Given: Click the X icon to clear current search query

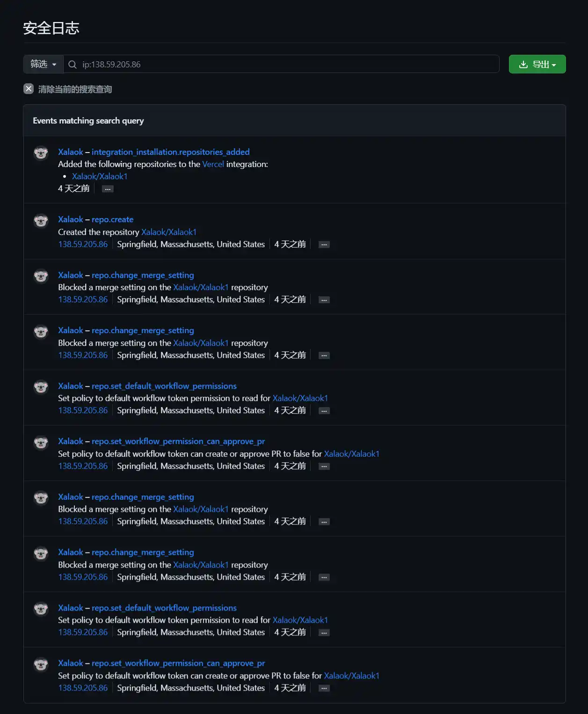Looking at the screenshot, I should pos(29,89).
